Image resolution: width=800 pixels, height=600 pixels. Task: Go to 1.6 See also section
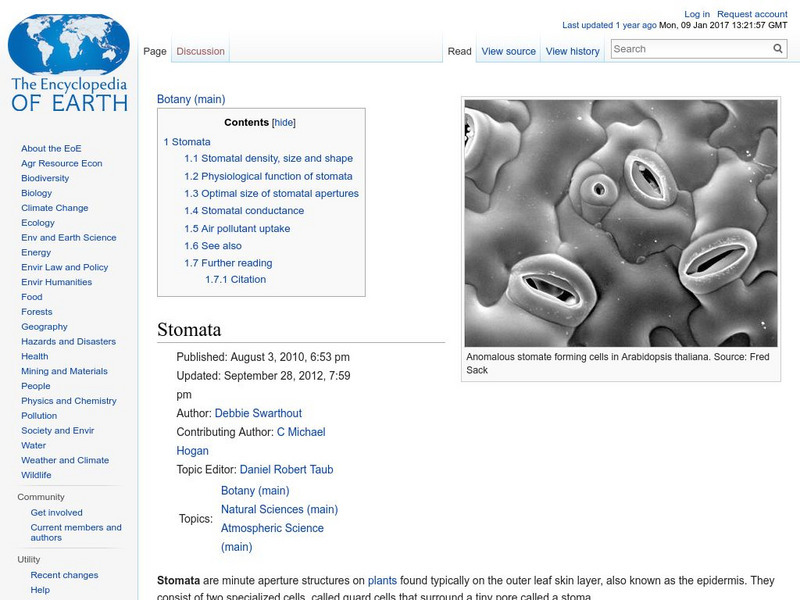pyautogui.click(x=213, y=246)
